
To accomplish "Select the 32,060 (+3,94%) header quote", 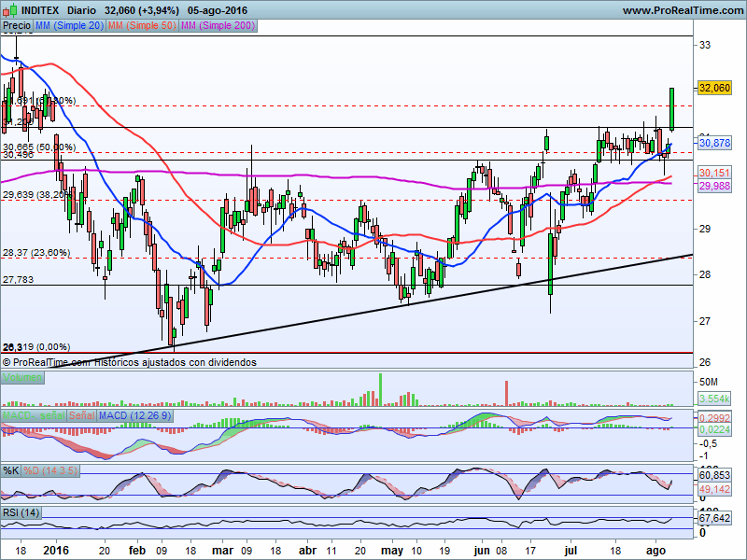I will point(142,10).
